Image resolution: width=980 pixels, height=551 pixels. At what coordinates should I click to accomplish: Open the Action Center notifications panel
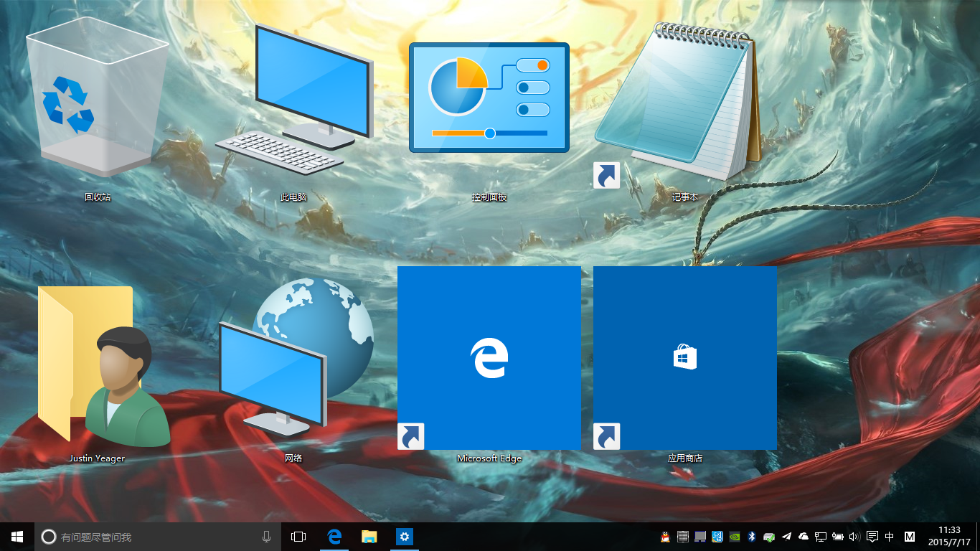pyautogui.click(x=872, y=536)
